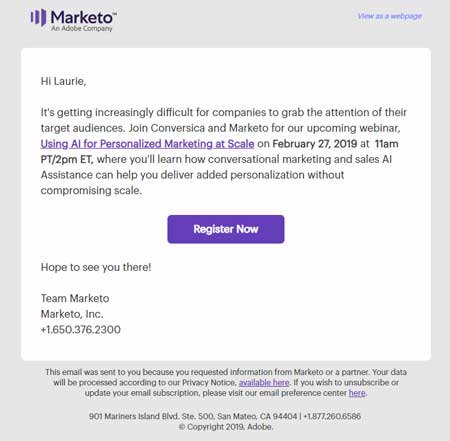Open the 'Using AI for Personalized Marketing at Scale' link
The image size is (450, 441).
tap(147, 144)
